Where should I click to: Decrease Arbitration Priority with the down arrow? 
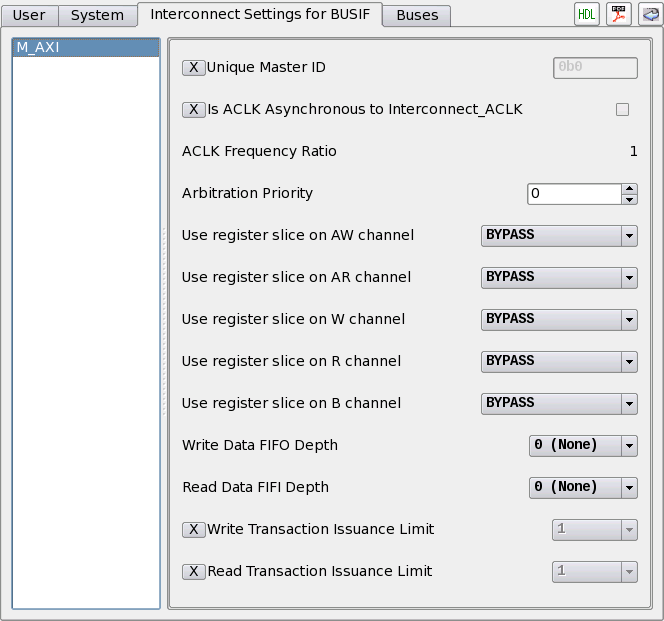[x=630, y=200]
